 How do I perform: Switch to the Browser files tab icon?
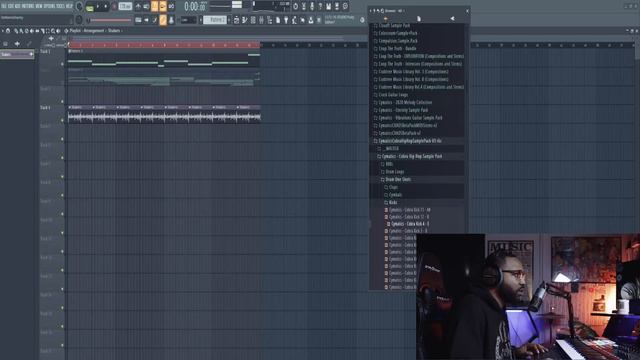[419, 18]
